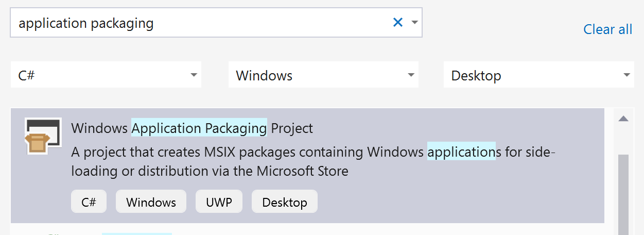Open the search history dropdown arrow
Screen dimensions: 644x235
pos(414,23)
